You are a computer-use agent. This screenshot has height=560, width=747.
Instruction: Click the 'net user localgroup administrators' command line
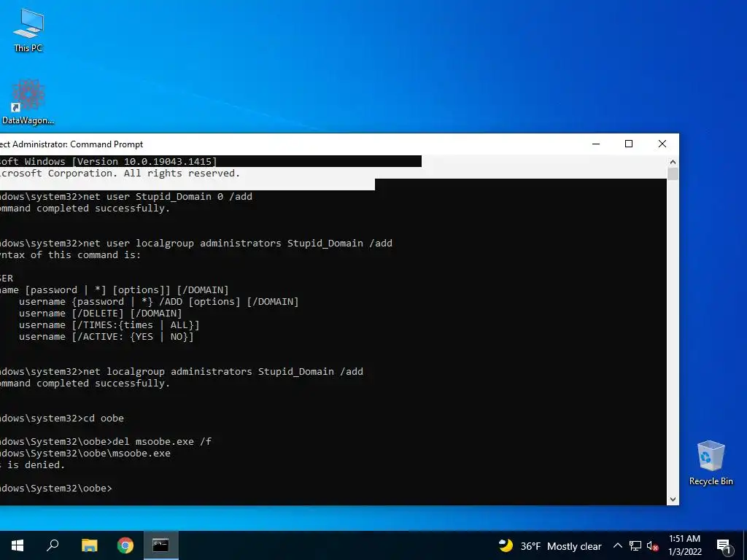pos(196,244)
